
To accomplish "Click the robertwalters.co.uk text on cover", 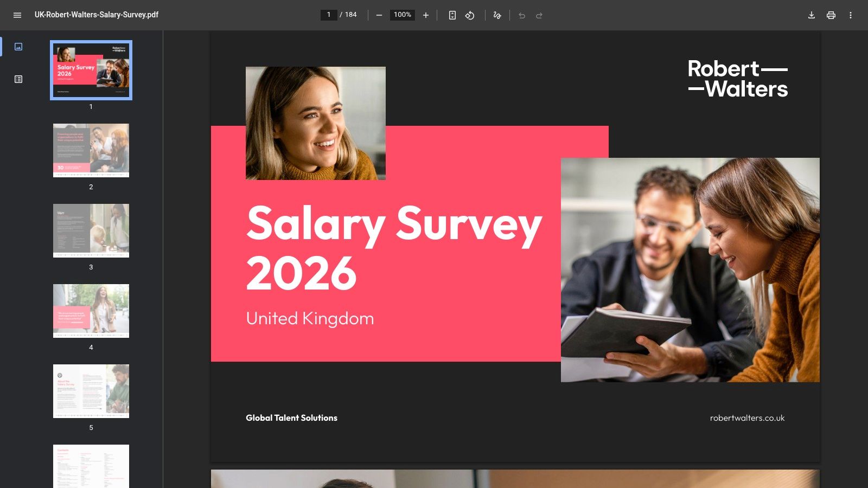I will pyautogui.click(x=747, y=418).
